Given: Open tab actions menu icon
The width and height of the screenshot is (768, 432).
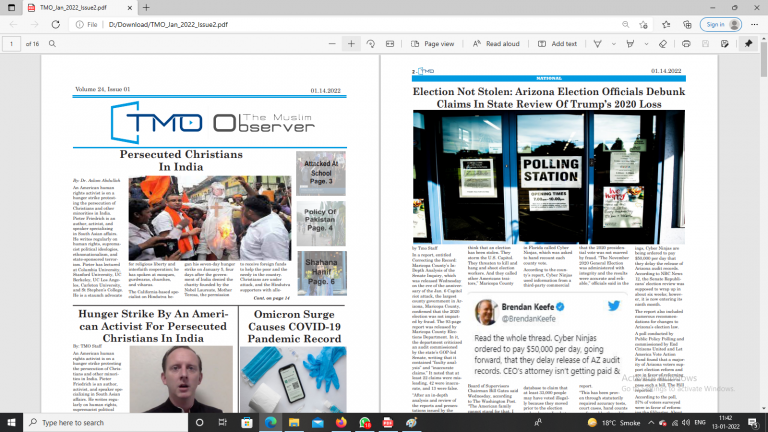Looking at the screenshot, I should (x=11, y=8).
